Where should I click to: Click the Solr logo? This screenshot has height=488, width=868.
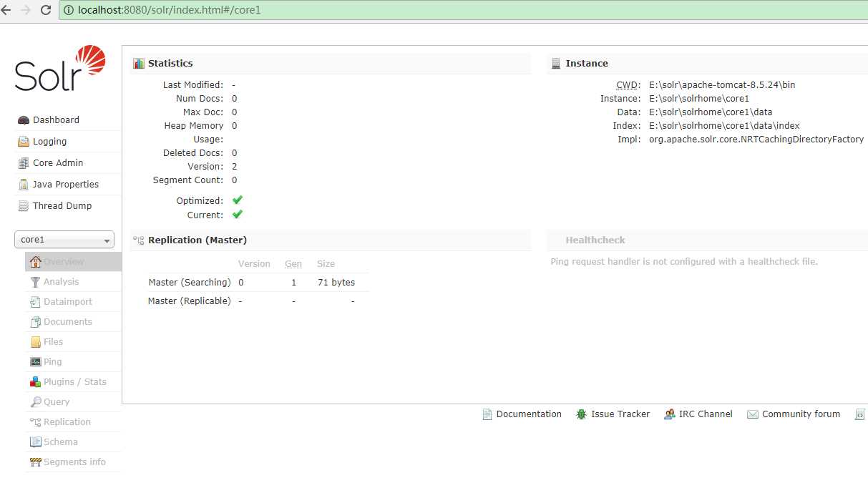[60, 69]
